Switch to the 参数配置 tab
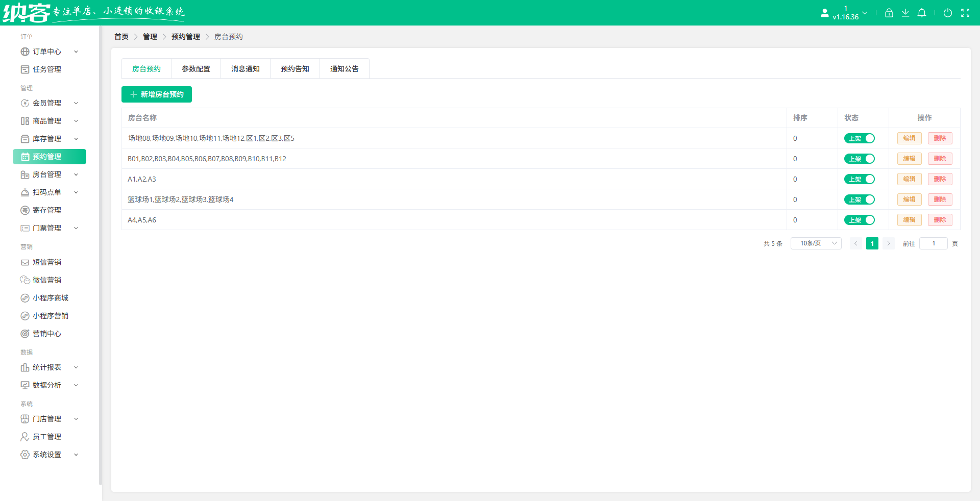The image size is (980, 501). (x=196, y=69)
